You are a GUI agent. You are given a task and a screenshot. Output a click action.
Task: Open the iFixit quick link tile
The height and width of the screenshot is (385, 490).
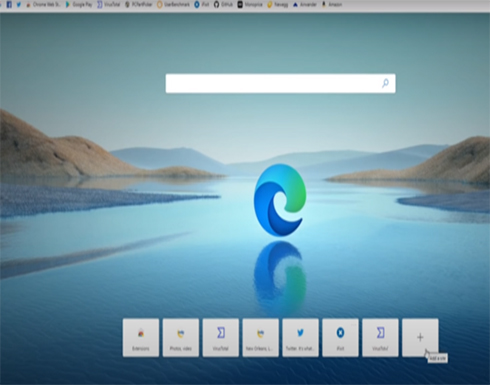pos(340,337)
